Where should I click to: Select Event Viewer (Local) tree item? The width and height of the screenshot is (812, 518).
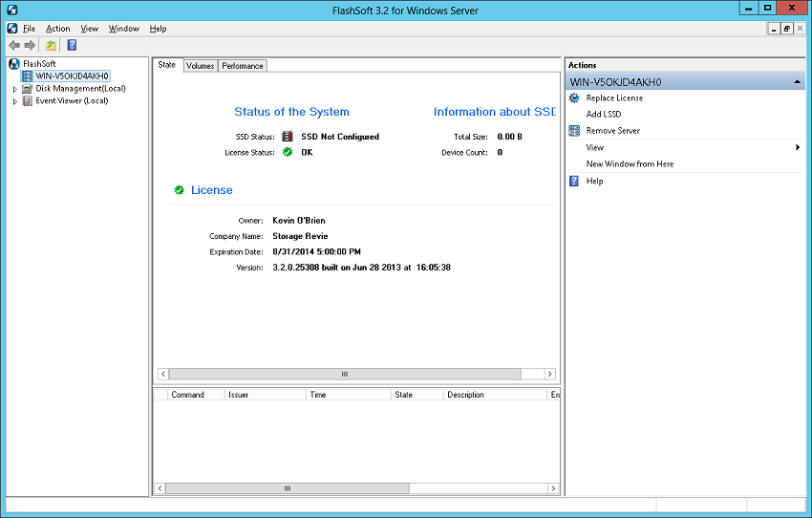point(72,101)
